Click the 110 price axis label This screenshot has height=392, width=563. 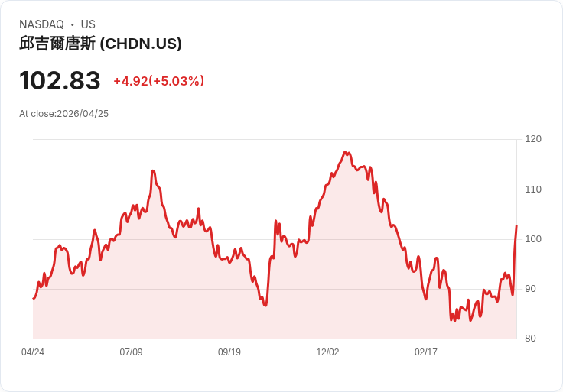point(533,190)
